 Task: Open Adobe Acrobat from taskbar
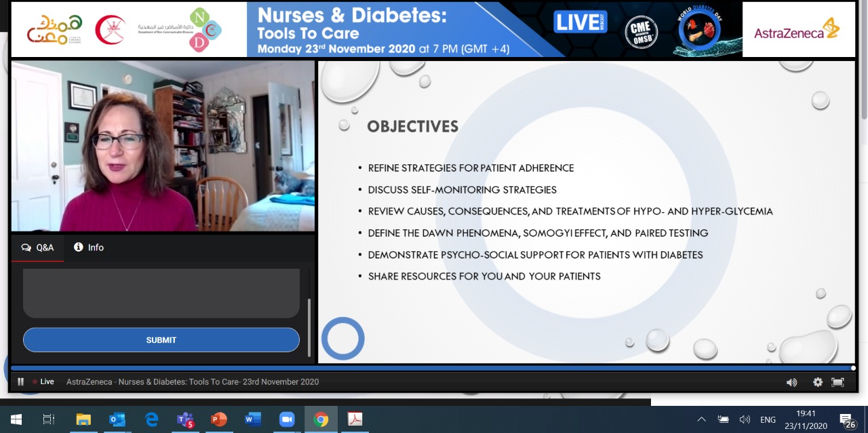point(355,419)
